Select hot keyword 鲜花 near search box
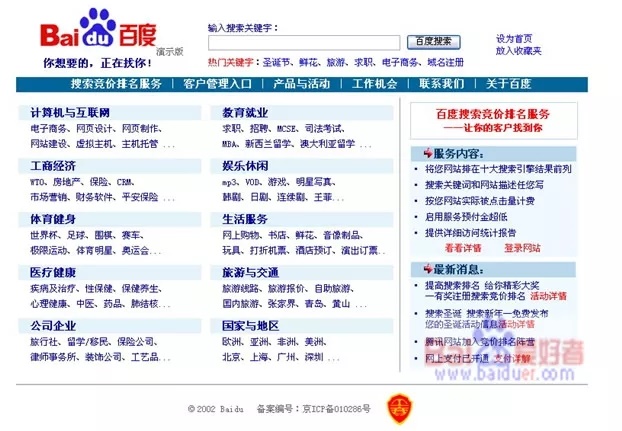 click(308, 63)
